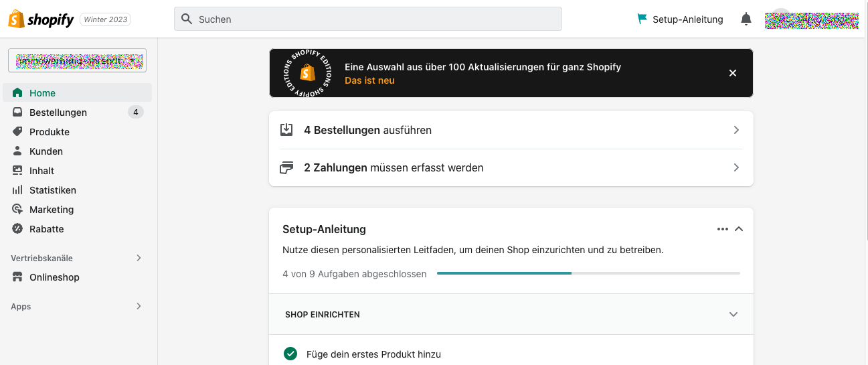Image resolution: width=868 pixels, height=365 pixels.
Task: Click chevron on Zahlungen row
Action: (x=736, y=167)
